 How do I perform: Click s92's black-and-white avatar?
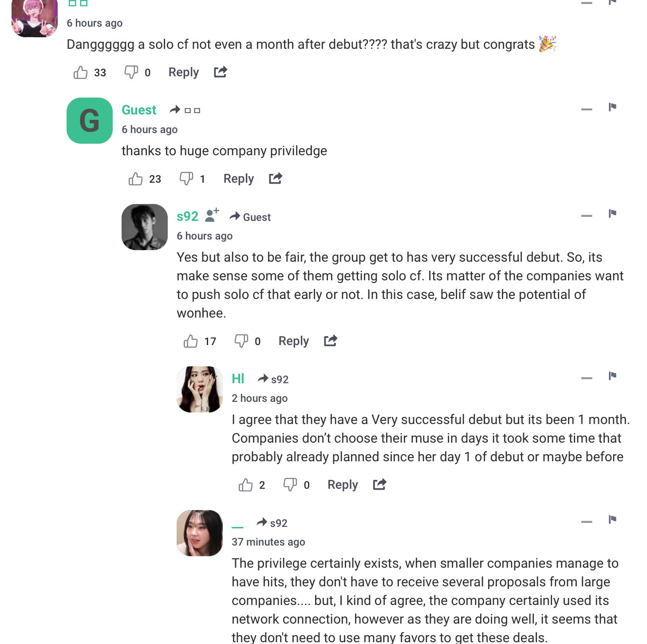coord(145,227)
